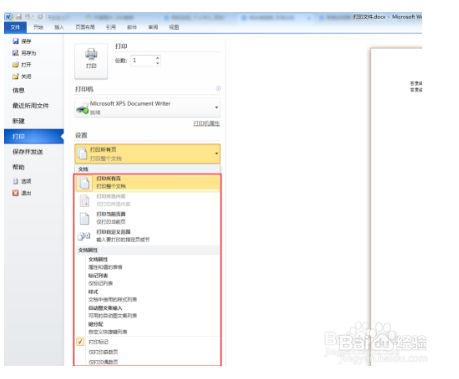
Task: Click the Options (选项) icon in sidebar
Action: [16, 181]
